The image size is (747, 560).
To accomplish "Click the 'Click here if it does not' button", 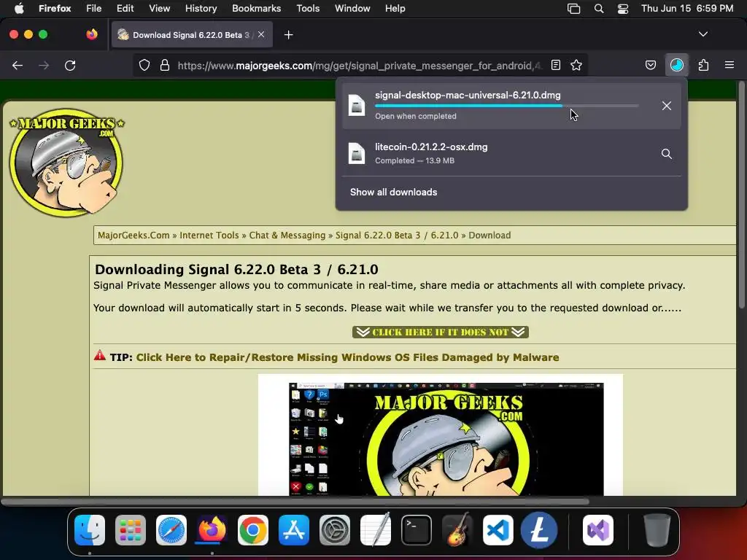I will click(x=441, y=332).
